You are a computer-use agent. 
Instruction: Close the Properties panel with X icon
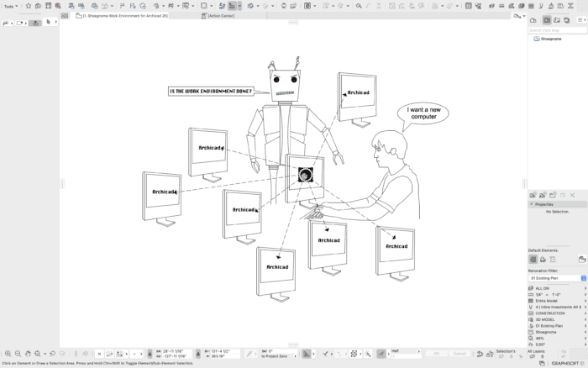click(x=572, y=195)
